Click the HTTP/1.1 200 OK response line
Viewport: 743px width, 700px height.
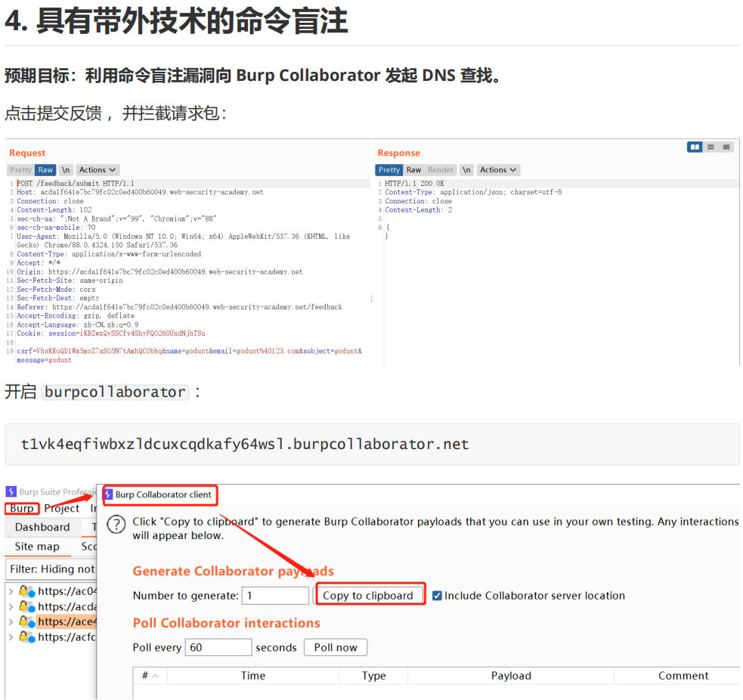pos(414,184)
